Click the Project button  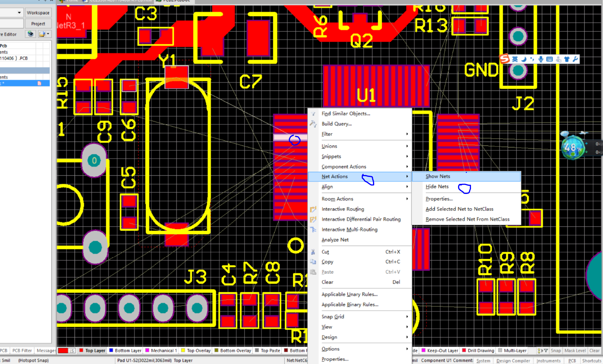(x=38, y=23)
